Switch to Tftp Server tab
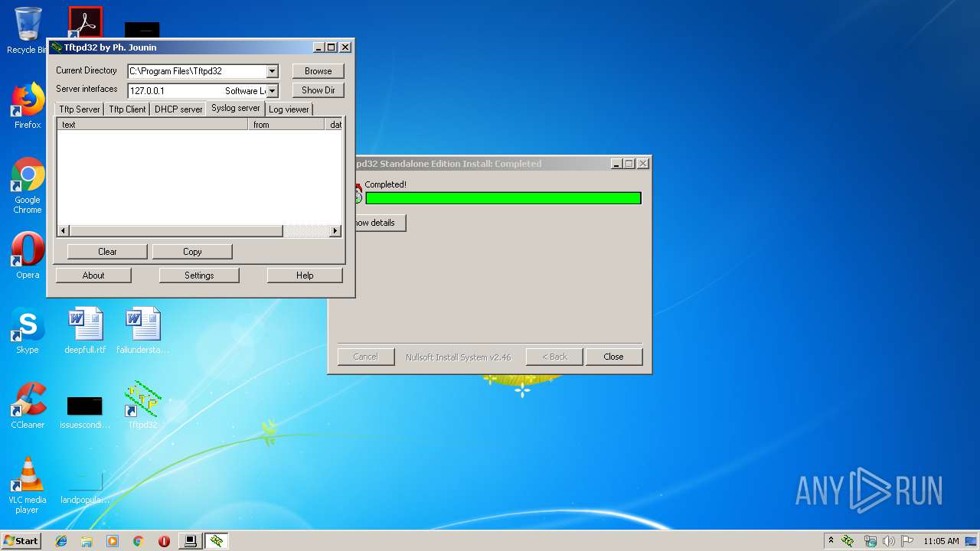The image size is (980, 551). point(80,109)
